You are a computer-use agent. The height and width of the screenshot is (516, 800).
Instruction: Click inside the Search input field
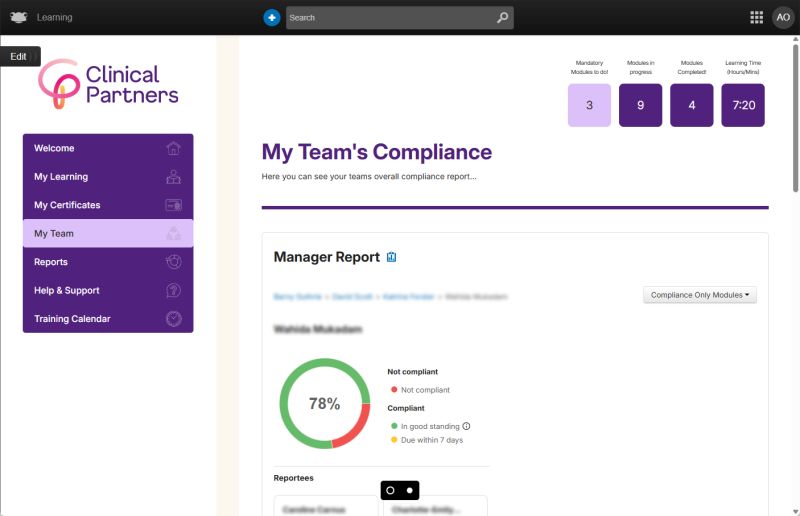click(x=390, y=17)
